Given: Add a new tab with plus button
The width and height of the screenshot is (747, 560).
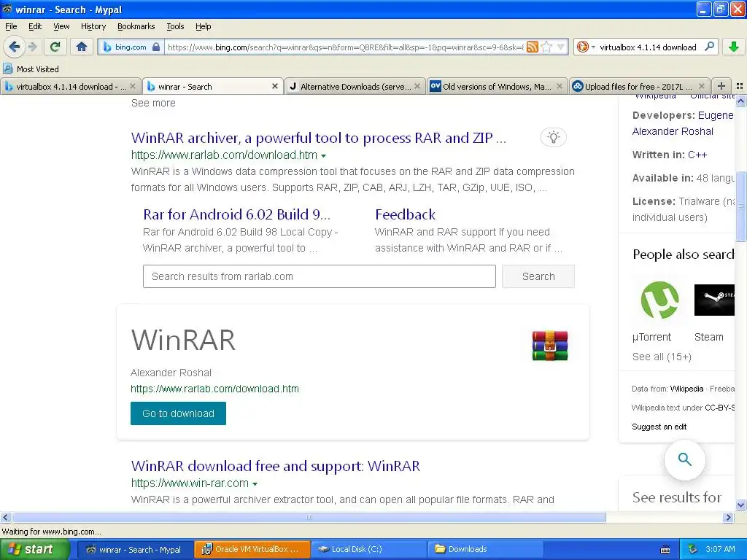Looking at the screenshot, I should [721, 86].
